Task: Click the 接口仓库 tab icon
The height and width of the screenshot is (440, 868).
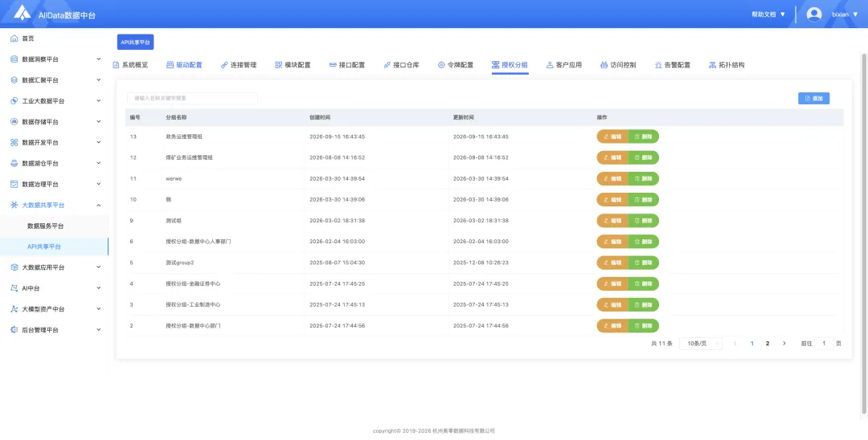Action: coord(387,65)
